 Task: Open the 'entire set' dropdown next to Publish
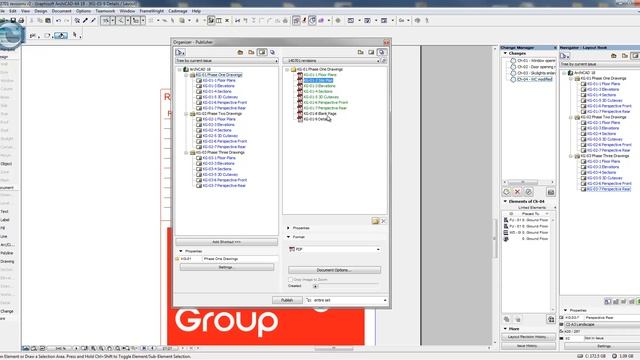click(x=346, y=300)
